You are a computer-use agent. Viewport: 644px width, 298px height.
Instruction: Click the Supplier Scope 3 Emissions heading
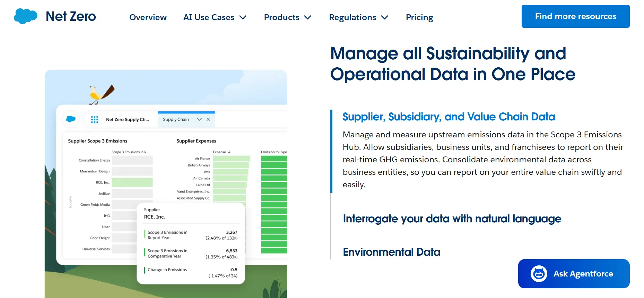[98, 141]
